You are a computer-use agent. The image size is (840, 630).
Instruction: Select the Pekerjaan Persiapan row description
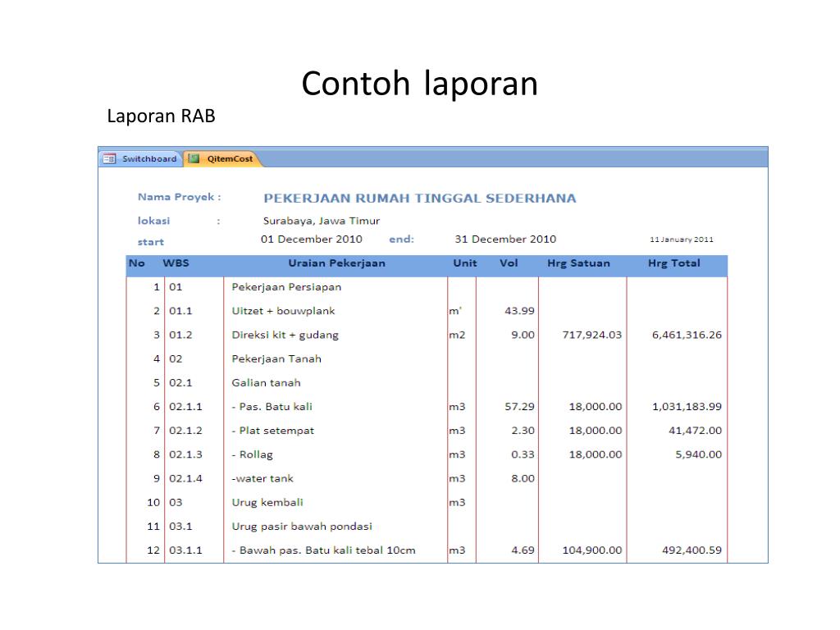pyautogui.click(x=286, y=287)
